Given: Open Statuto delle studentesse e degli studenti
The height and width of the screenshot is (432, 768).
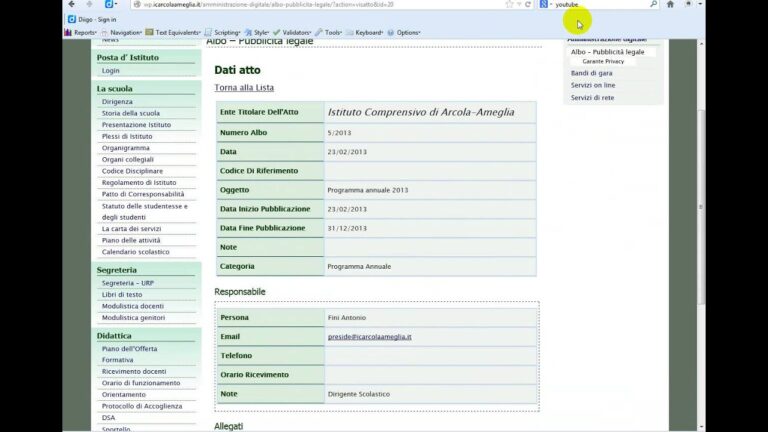Looking at the screenshot, I should pos(144,212).
